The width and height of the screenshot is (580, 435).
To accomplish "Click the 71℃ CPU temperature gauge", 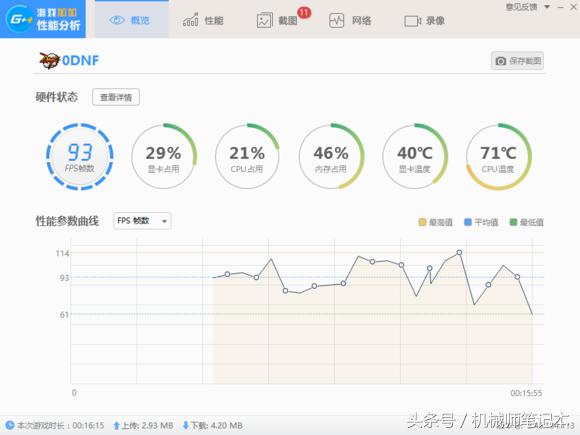I will pos(498,157).
